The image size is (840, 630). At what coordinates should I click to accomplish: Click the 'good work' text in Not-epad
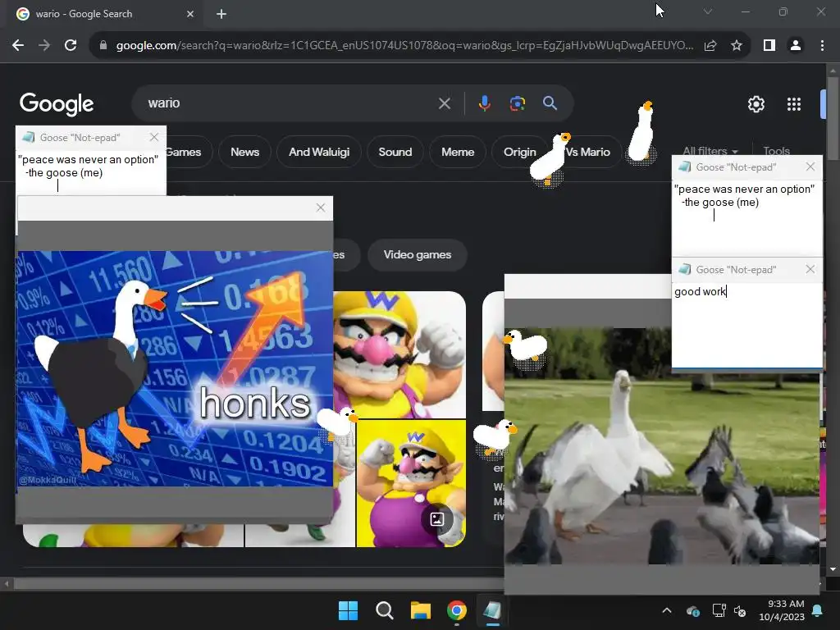[x=700, y=292]
